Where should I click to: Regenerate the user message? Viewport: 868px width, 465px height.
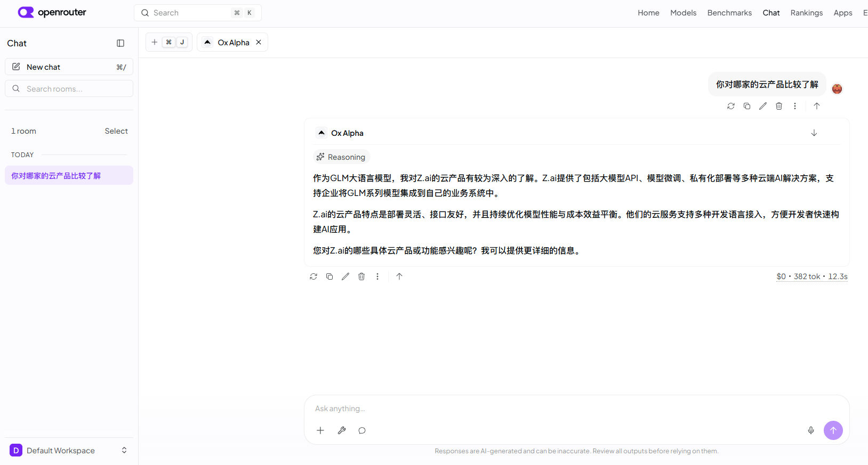pos(731,106)
